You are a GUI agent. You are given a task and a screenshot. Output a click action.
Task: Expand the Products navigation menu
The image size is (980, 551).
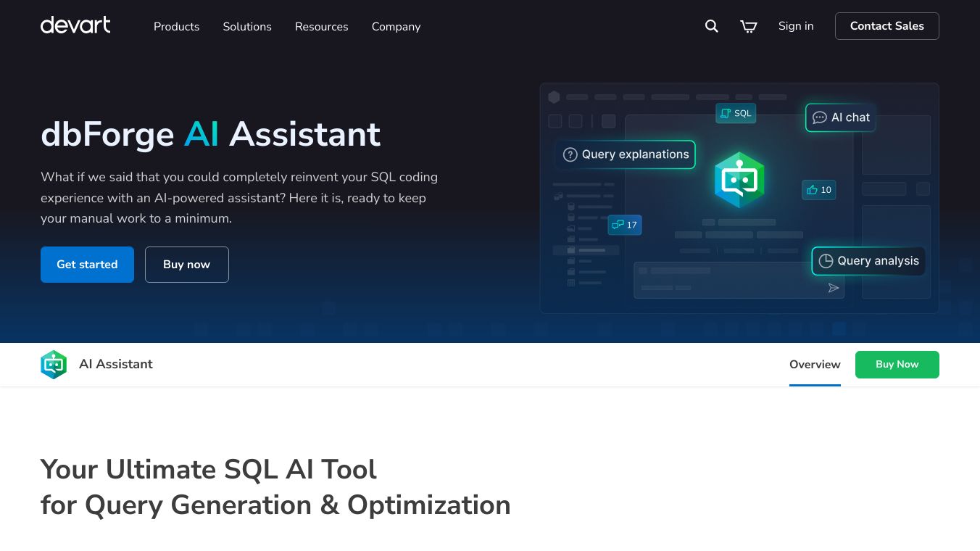(176, 27)
